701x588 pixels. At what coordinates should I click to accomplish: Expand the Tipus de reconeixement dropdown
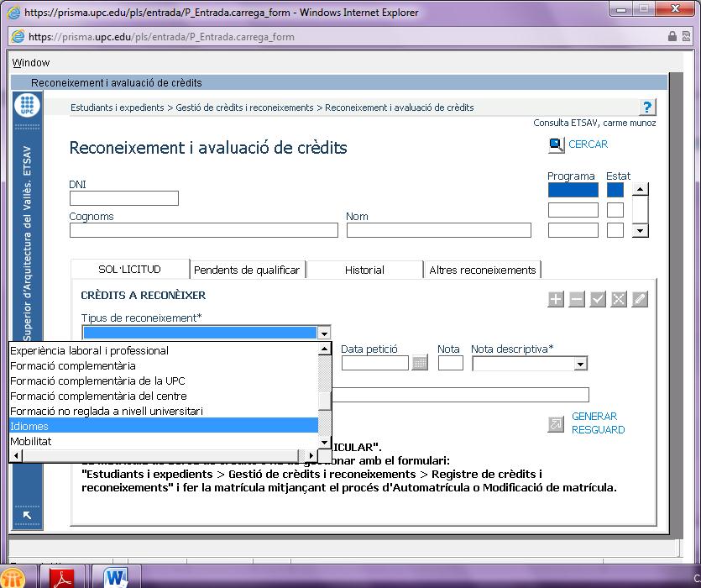[x=324, y=333]
